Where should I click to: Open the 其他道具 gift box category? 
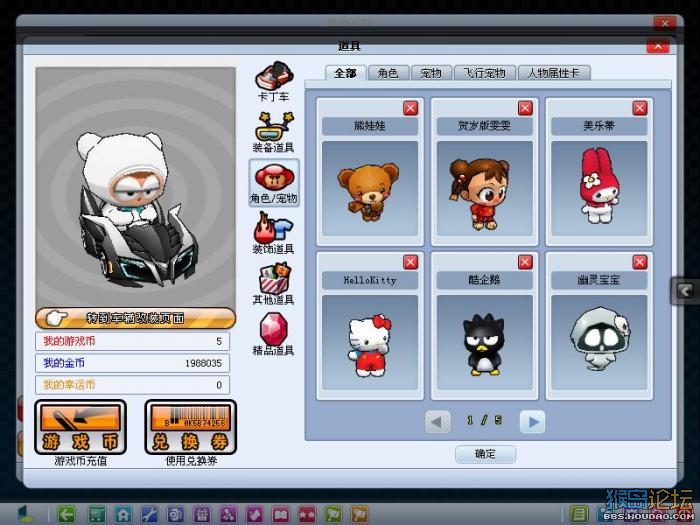[x=274, y=284]
